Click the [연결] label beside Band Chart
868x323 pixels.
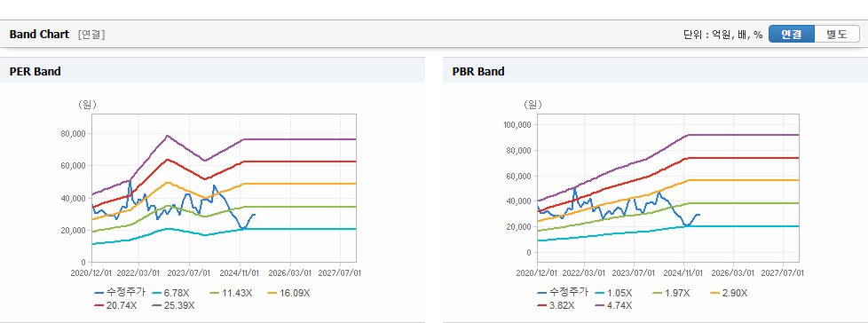(x=91, y=35)
